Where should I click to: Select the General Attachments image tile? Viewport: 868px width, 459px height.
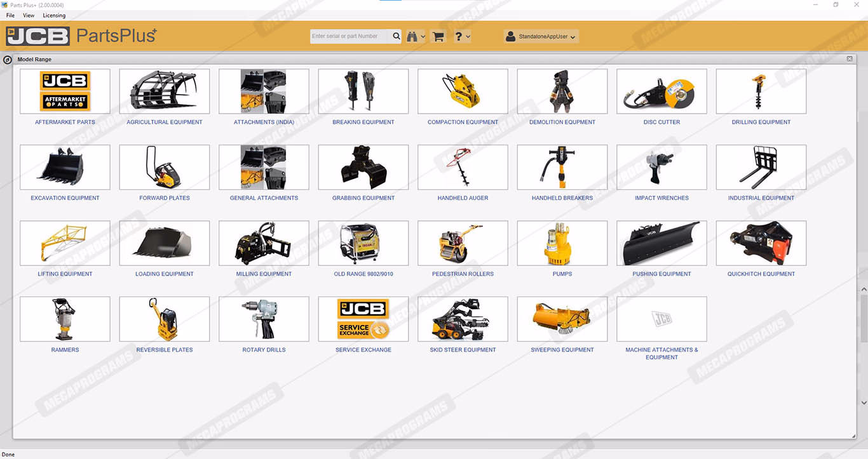coord(264,167)
